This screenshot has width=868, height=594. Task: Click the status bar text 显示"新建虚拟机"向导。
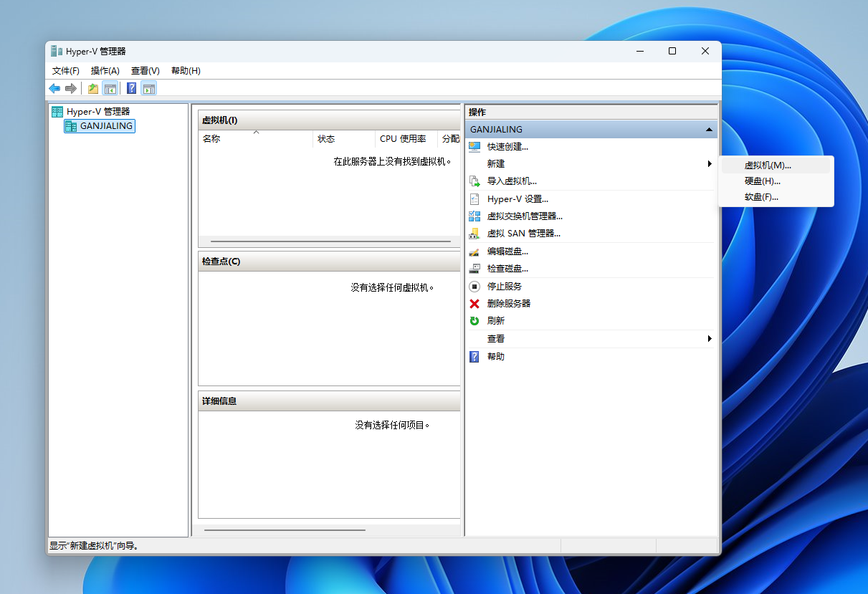click(x=94, y=546)
